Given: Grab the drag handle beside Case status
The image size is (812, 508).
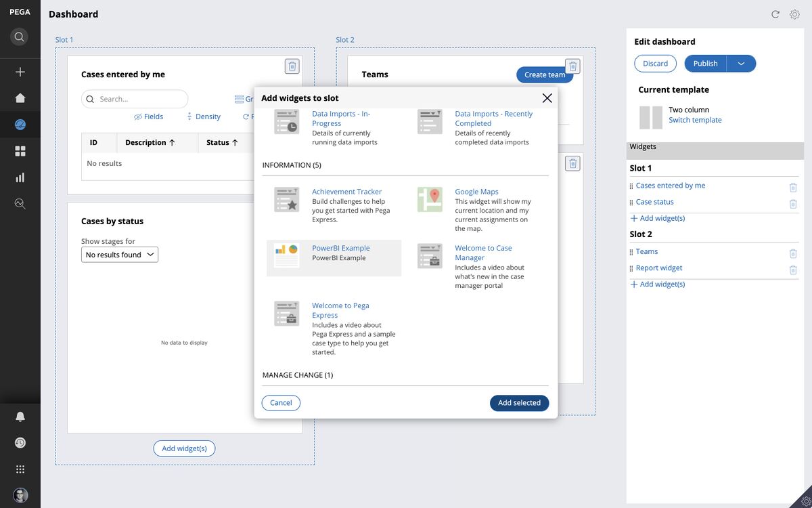Looking at the screenshot, I should point(631,203).
